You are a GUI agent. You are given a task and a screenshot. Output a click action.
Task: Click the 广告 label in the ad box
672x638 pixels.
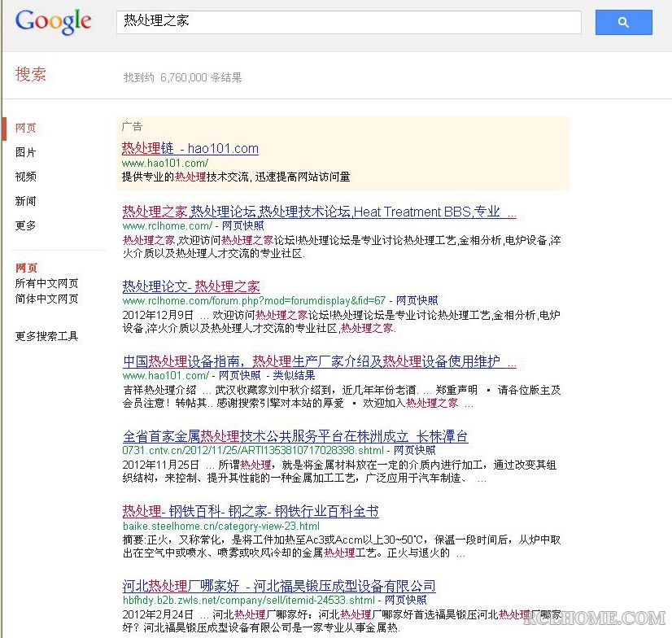(132, 126)
